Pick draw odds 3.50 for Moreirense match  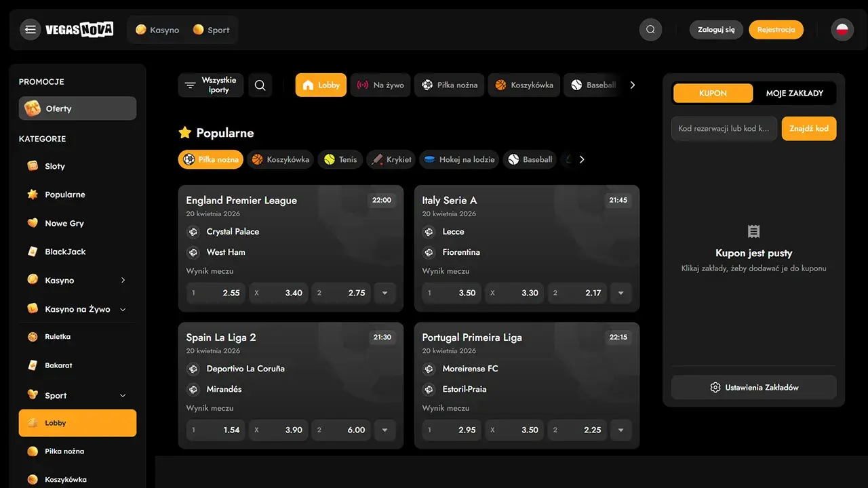pyautogui.click(x=515, y=430)
